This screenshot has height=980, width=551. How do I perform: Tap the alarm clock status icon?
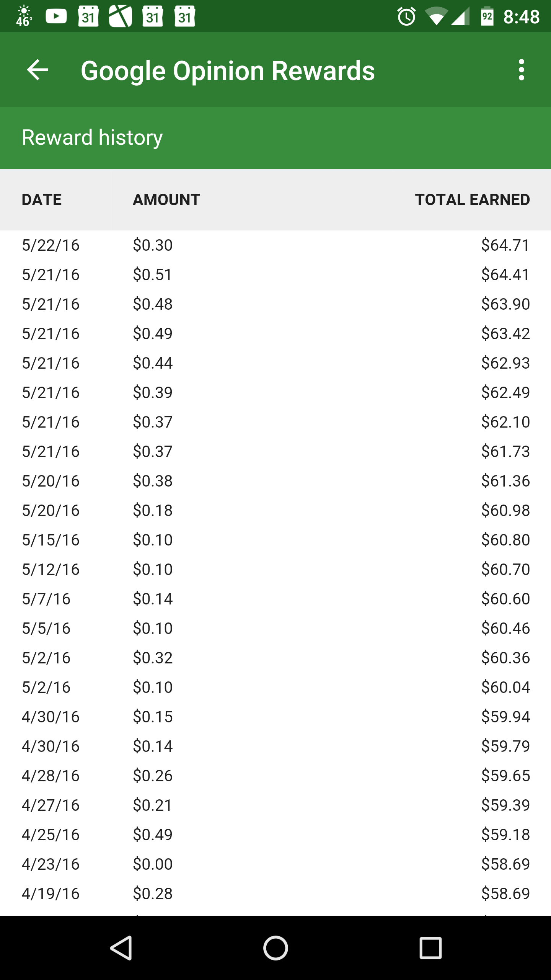point(406,16)
